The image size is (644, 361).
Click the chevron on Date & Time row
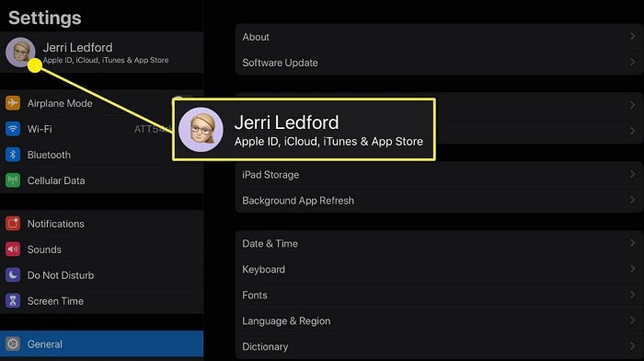633,243
